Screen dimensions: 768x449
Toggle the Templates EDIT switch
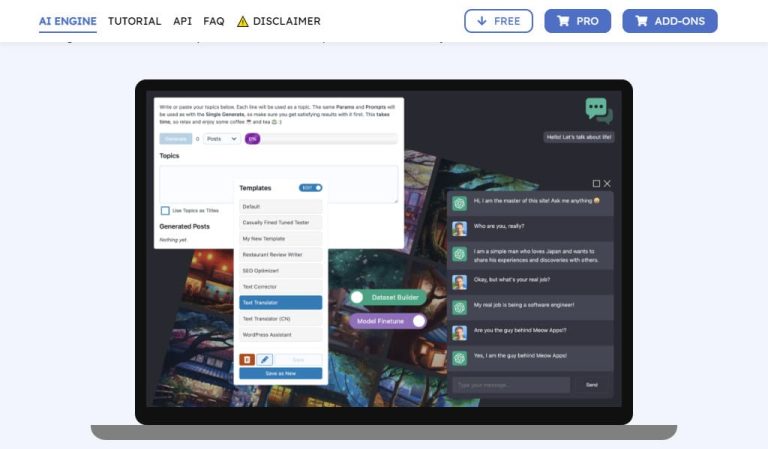311,188
